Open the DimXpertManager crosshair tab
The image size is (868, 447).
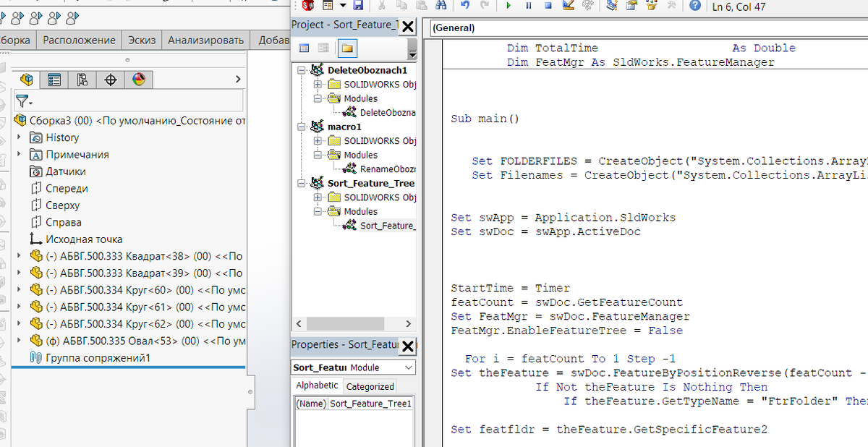(110, 80)
